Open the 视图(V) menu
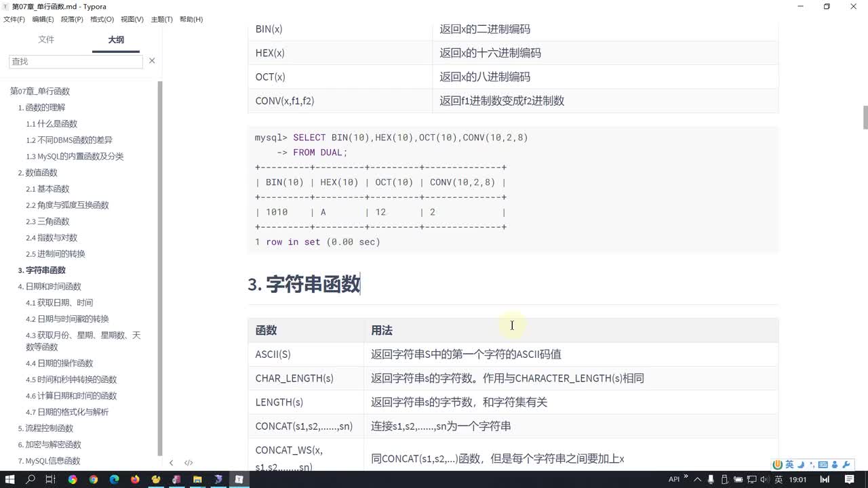Viewport: 868px width, 488px height. [x=132, y=20]
